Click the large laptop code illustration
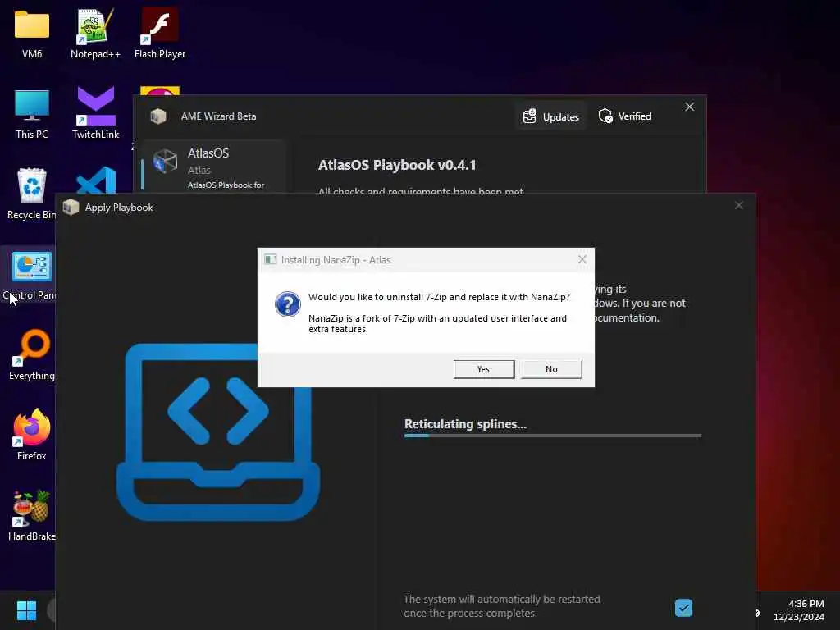This screenshot has width=840, height=630. pyautogui.click(x=218, y=431)
